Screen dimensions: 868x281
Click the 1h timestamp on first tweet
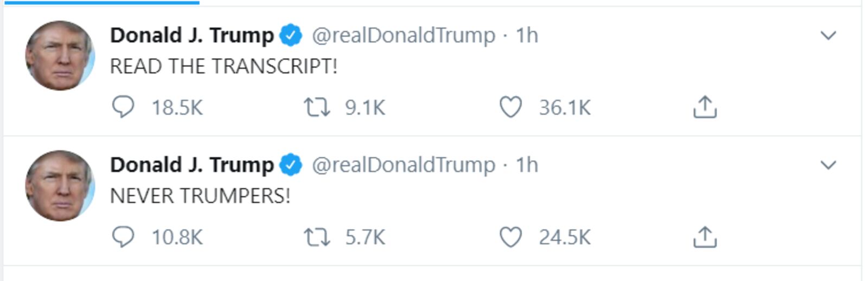(x=527, y=35)
